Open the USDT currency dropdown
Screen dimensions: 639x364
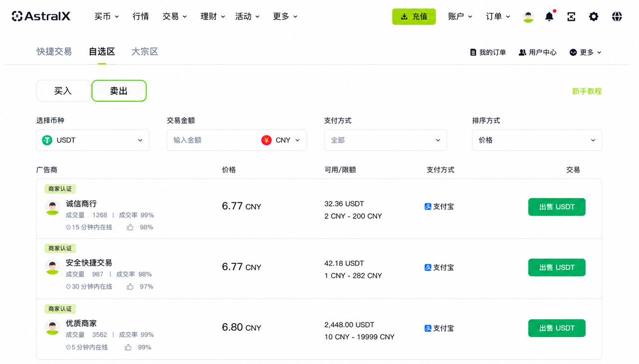click(93, 140)
